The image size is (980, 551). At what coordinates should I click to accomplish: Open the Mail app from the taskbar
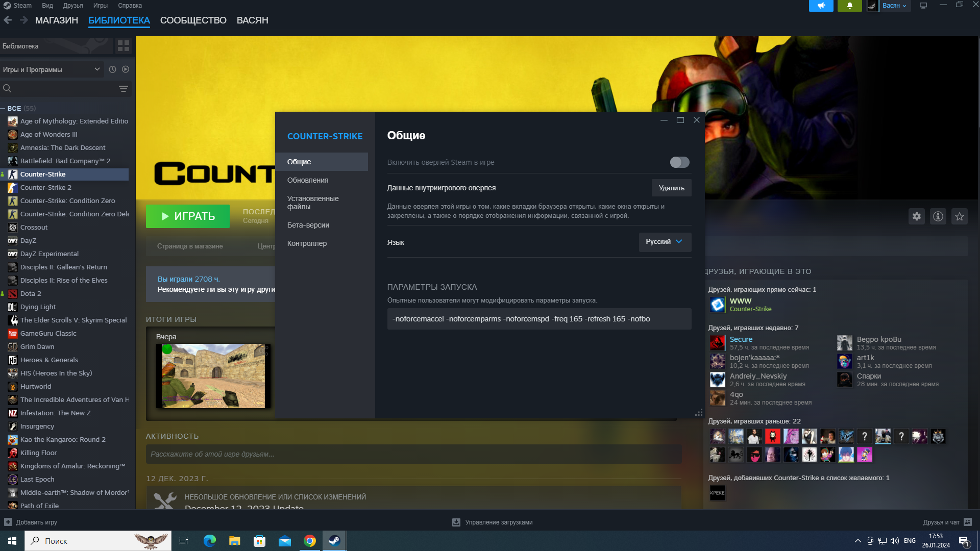(x=284, y=541)
